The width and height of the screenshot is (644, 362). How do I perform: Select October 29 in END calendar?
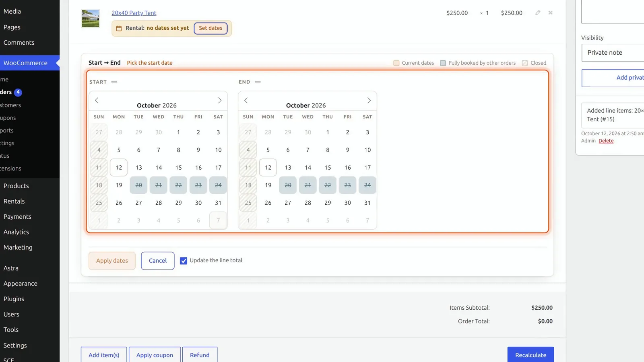[x=328, y=203]
